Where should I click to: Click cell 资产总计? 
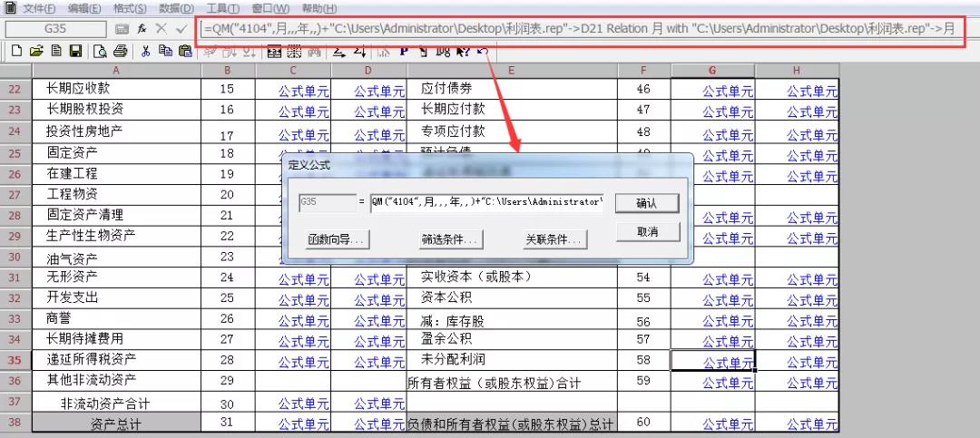[116, 423]
